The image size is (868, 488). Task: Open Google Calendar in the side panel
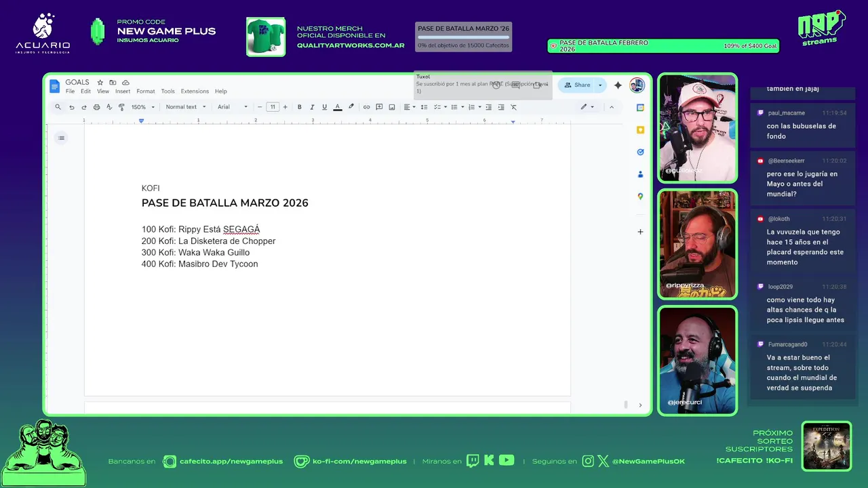(640, 108)
